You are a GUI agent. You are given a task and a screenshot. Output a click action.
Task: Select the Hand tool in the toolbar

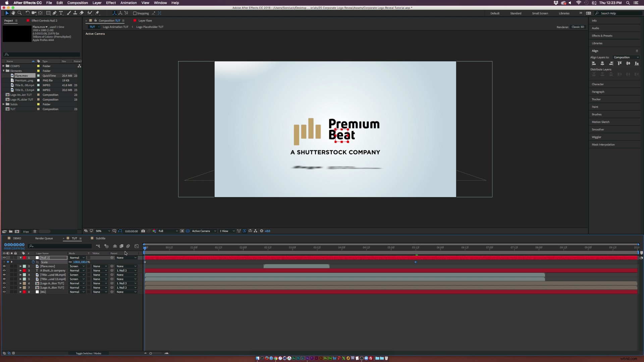pyautogui.click(x=13, y=13)
